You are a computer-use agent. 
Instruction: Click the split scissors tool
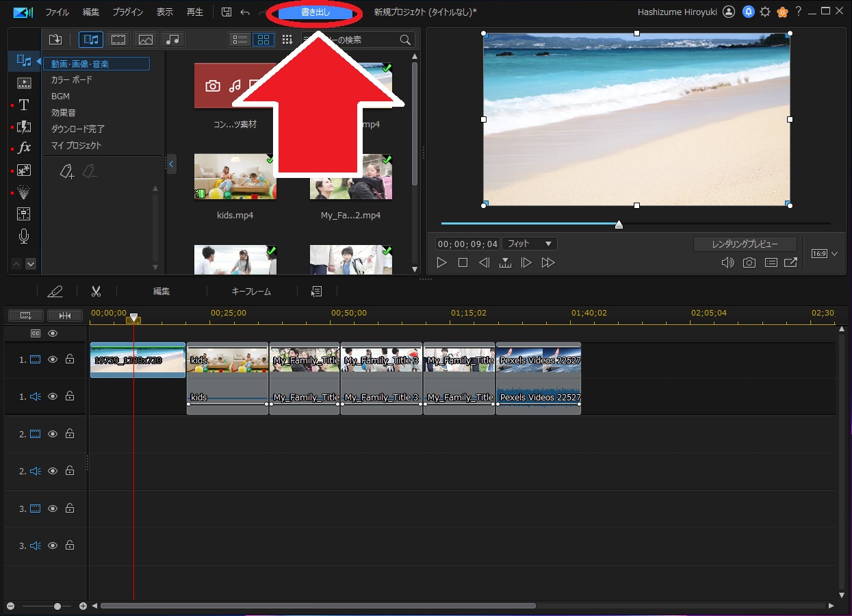(96, 292)
